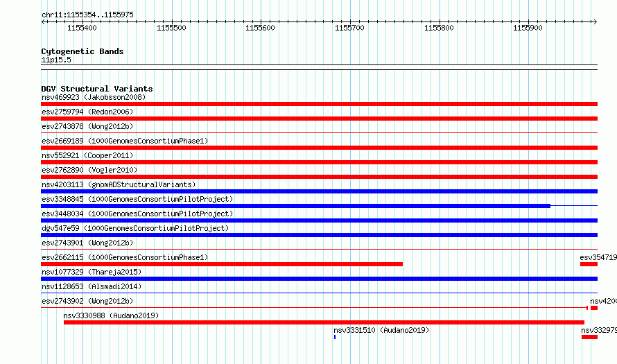Click the 1155500 ruler position

(171, 28)
